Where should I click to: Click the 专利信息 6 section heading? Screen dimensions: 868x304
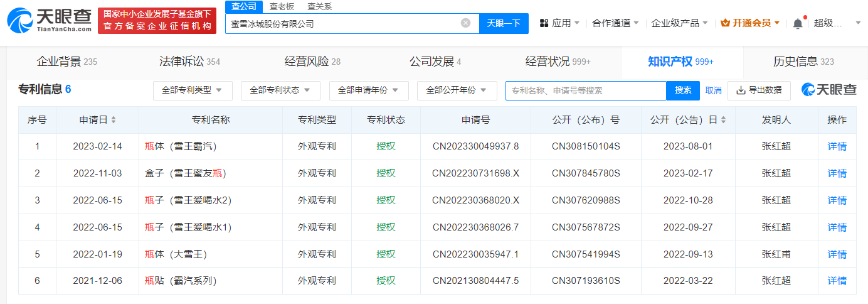click(45, 89)
